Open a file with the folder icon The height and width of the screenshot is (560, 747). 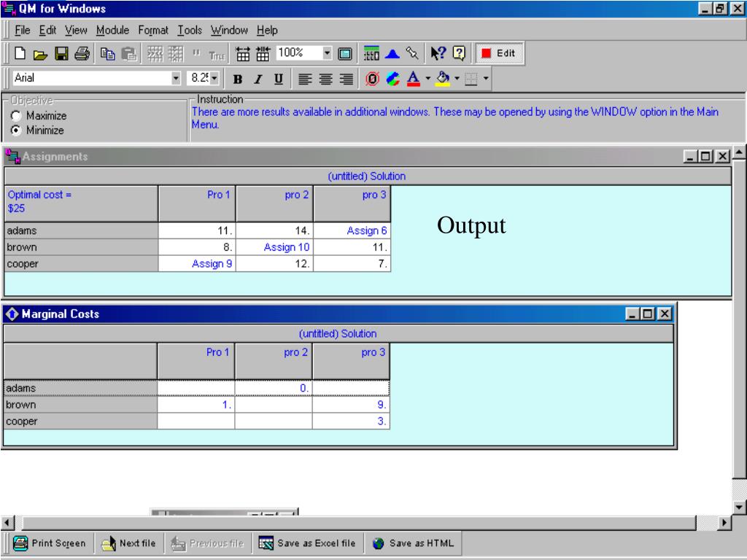tap(41, 54)
